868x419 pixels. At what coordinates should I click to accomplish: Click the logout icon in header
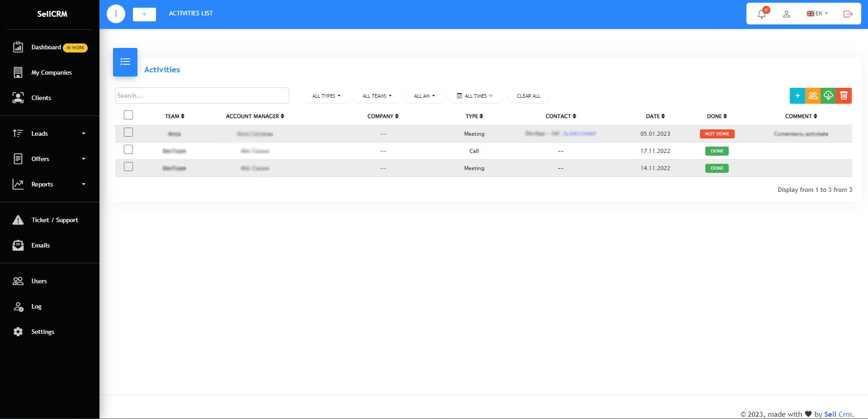pyautogui.click(x=848, y=14)
